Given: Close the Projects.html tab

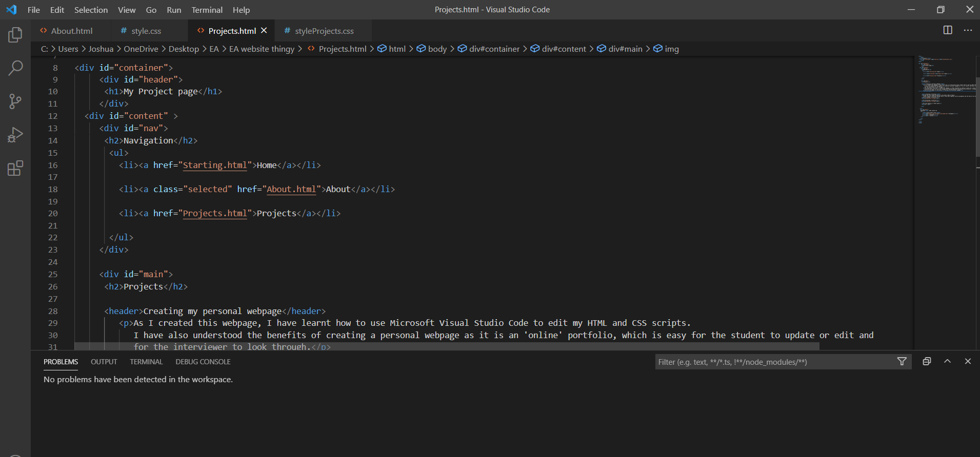Looking at the screenshot, I should pyautogui.click(x=264, y=31).
